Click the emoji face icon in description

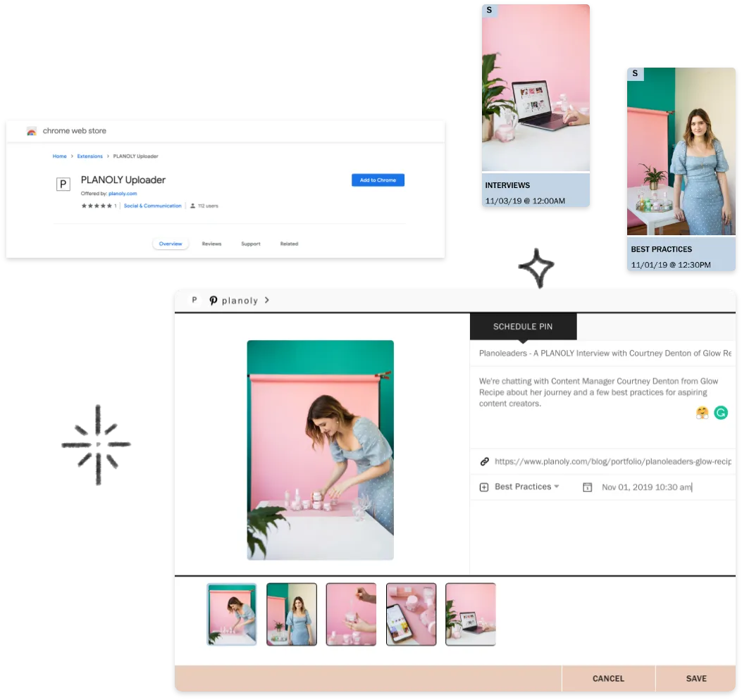tap(703, 413)
